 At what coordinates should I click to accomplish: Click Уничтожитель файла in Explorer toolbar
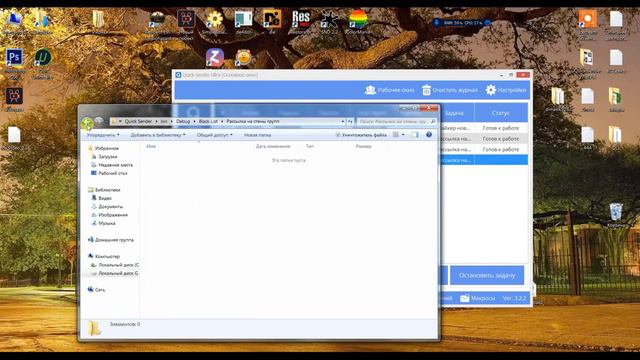pos(361,135)
